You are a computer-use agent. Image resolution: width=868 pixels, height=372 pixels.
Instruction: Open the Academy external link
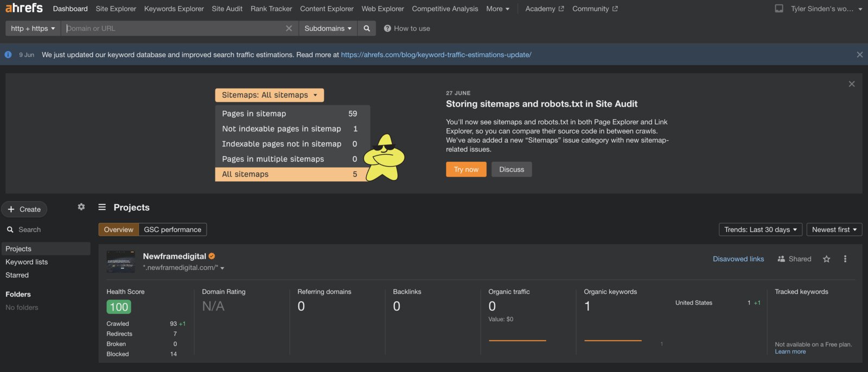[x=545, y=9]
